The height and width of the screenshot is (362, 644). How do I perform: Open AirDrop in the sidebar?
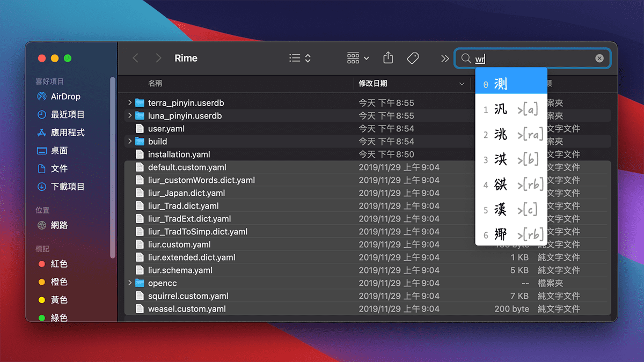click(65, 97)
